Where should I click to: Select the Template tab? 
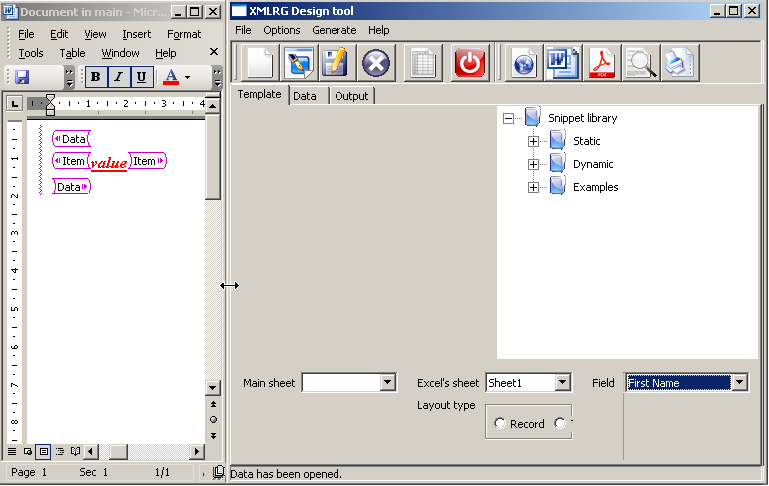[259, 94]
